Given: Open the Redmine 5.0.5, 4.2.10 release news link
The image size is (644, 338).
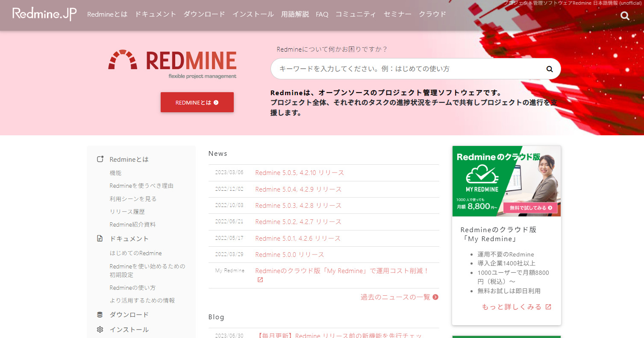Looking at the screenshot, I should pos(299,173).
